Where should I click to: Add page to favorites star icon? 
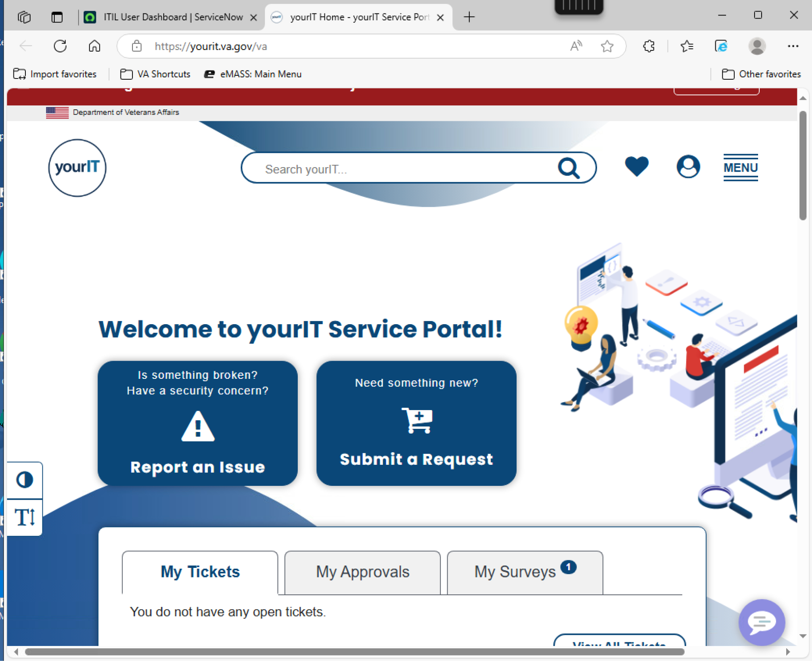coord(607,46)
